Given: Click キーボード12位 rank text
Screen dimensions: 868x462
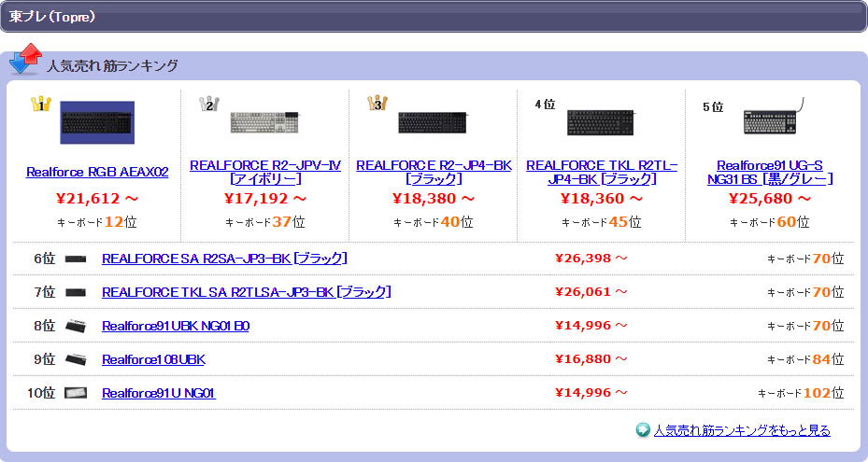Looking at the screenshot, I should pos(97,222).
